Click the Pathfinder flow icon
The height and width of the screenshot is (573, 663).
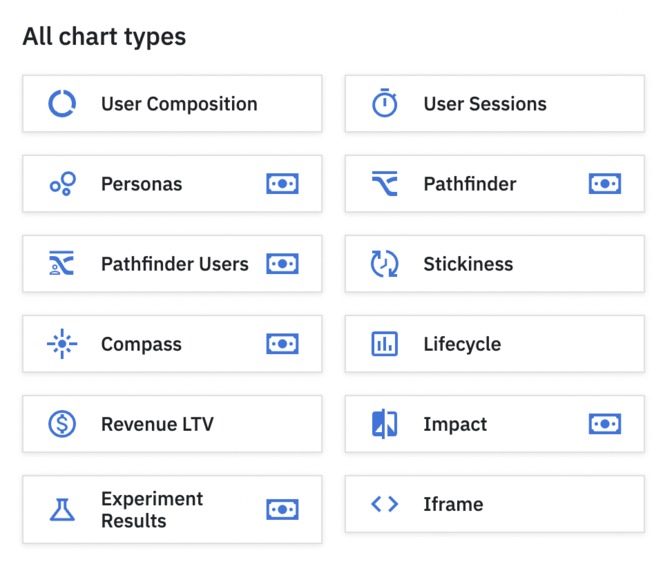coord(385,184)
